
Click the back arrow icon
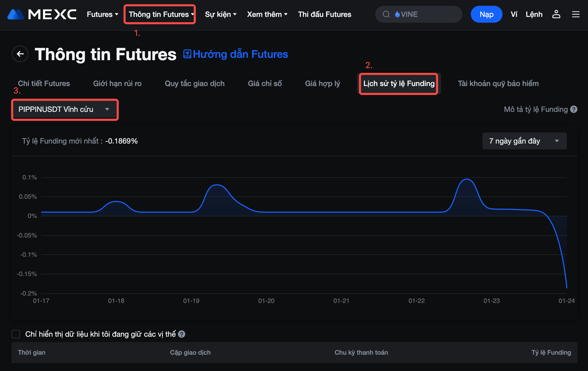(20, 54)
